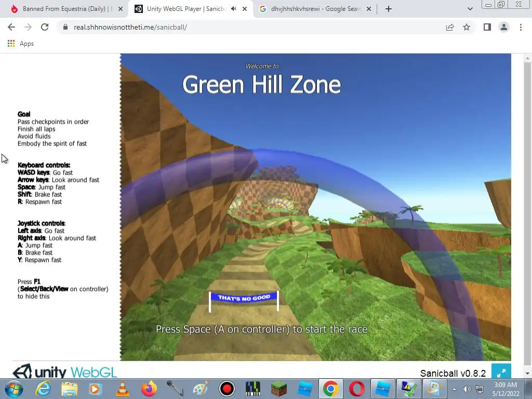
Task: Open Windows Media Player from taskbar
Action: tap(96, 389)
